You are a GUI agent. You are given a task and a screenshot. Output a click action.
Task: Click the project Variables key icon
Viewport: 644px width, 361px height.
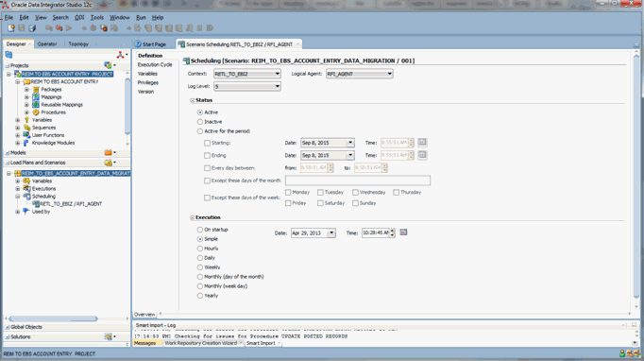click(26, 120)
